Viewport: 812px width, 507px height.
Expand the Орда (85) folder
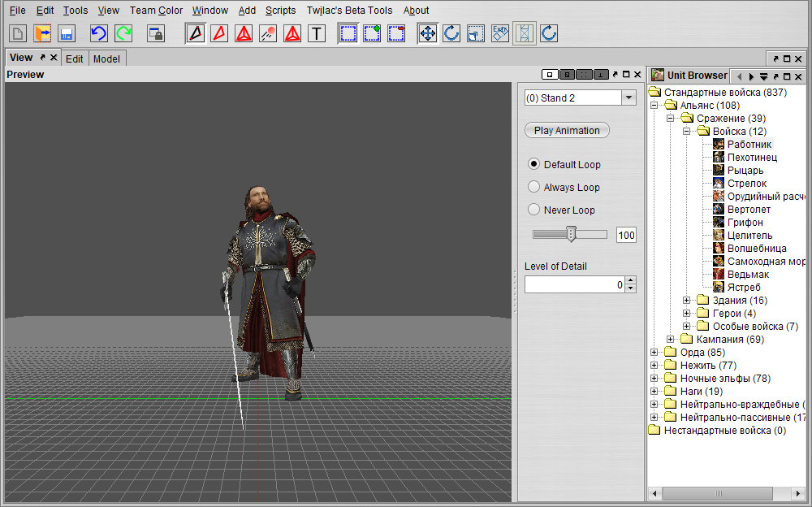[x=654, y=353]
